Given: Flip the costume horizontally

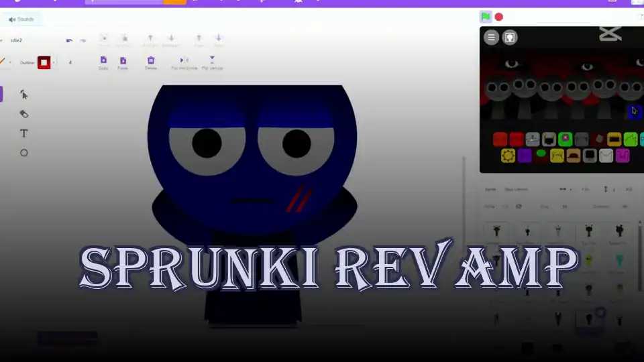Looking at the screenshot, I should click(184, 60).
